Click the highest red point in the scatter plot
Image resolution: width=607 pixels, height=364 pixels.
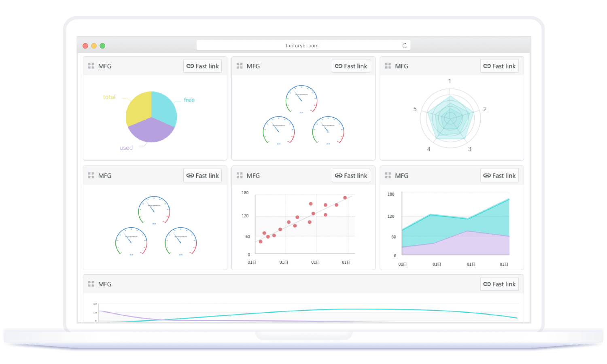pos(345,198)
